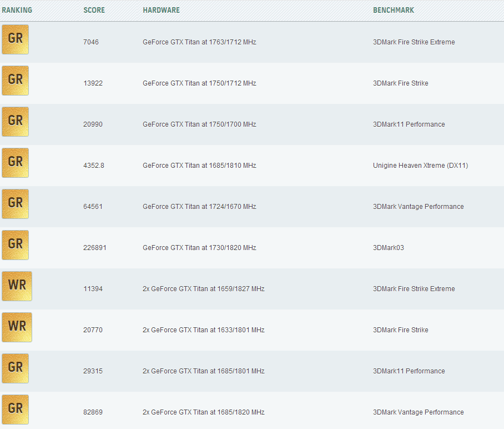
Task: Select GeForce GTX Titan at 1724/1670 MHz
Action: click(199, 207)
